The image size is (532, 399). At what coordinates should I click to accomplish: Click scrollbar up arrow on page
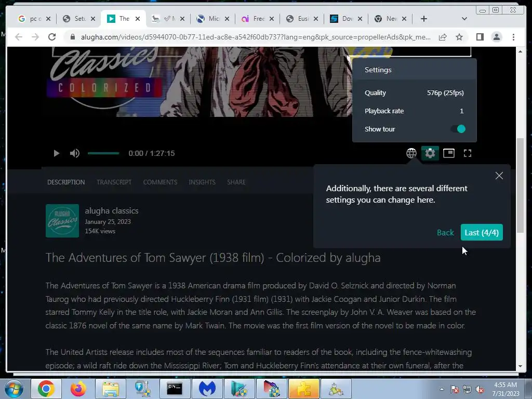[520, 51]
